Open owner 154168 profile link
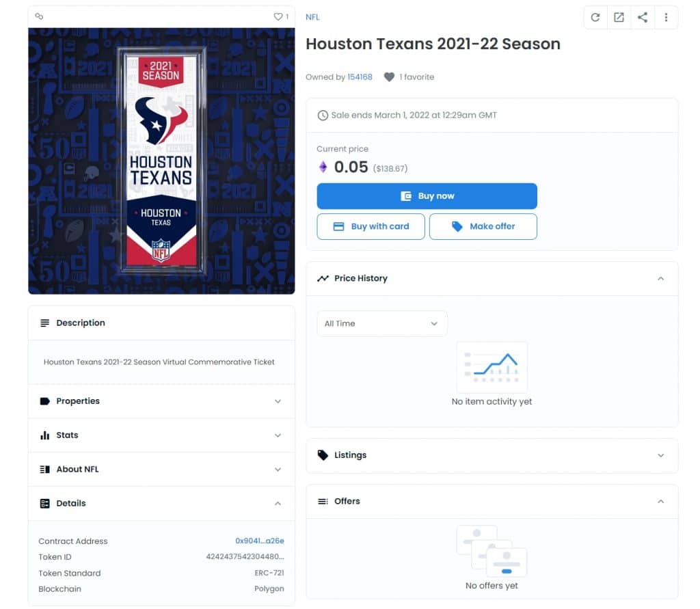Viewport: 700px width, 609px height. pos(360,77)
